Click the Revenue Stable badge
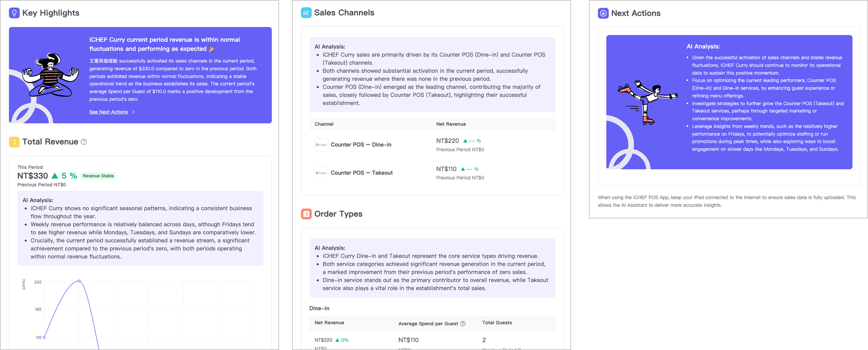This screenshot has height=350, width=868. tap(98, 176)
